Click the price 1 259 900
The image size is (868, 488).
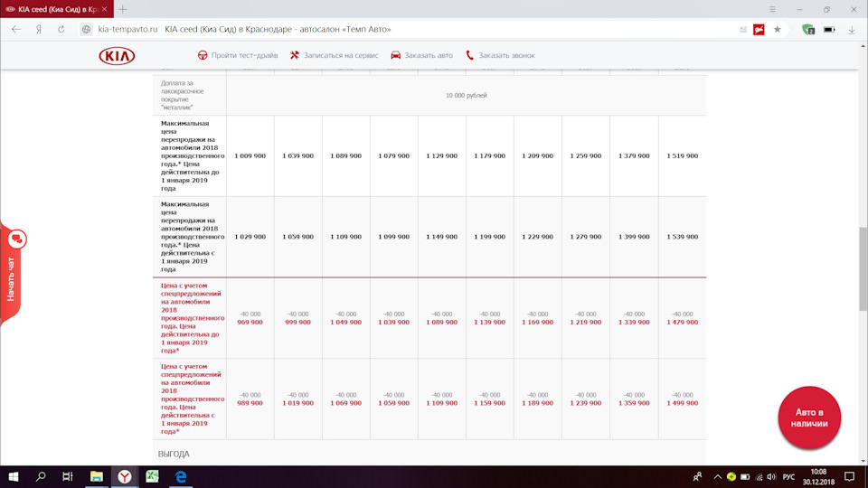tap(586, 156)
